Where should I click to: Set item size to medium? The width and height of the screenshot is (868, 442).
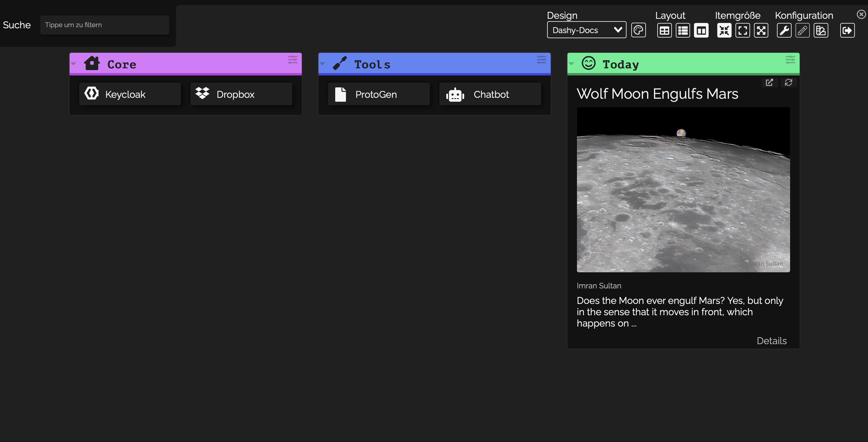coord(742,30)
